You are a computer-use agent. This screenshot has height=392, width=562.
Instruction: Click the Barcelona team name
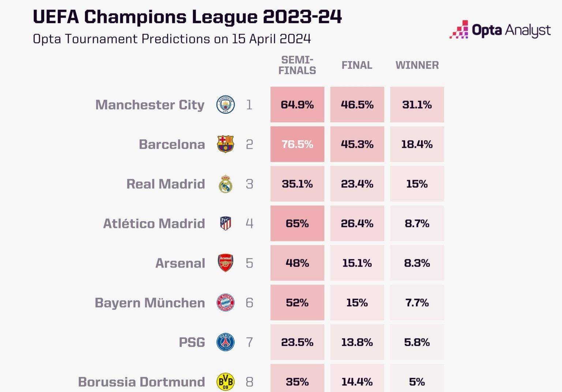(172, 144)
